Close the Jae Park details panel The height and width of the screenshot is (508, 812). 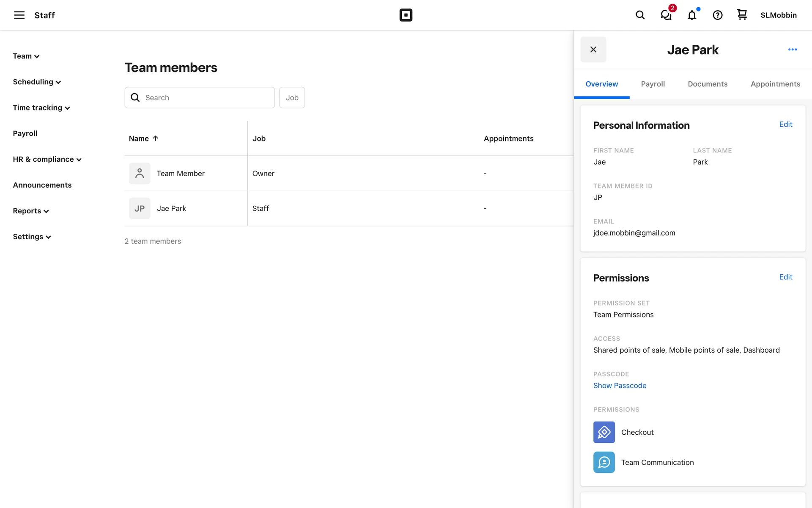(x=593, y=50)
